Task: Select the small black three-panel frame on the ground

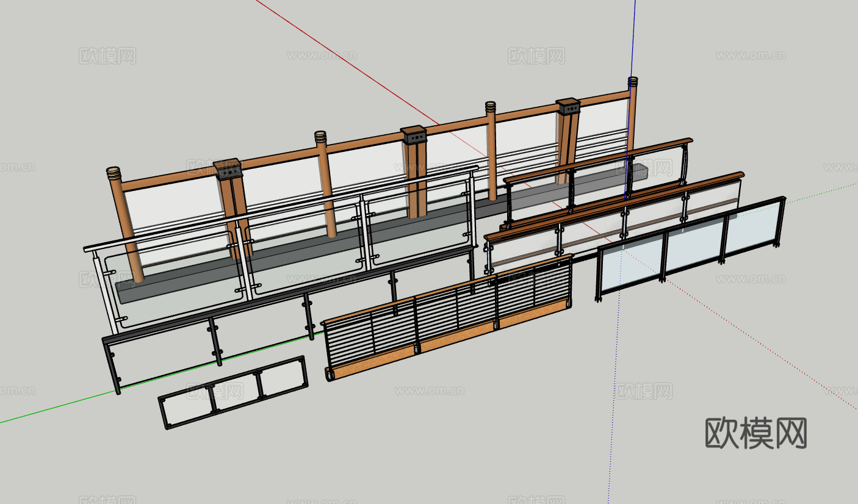Action: [x=233, y=392]
